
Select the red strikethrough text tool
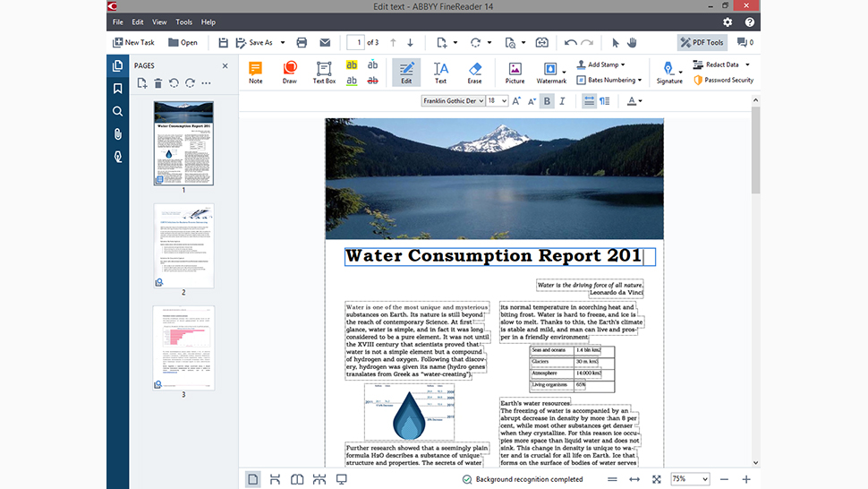pyautogui.click(x=372, y=81)
